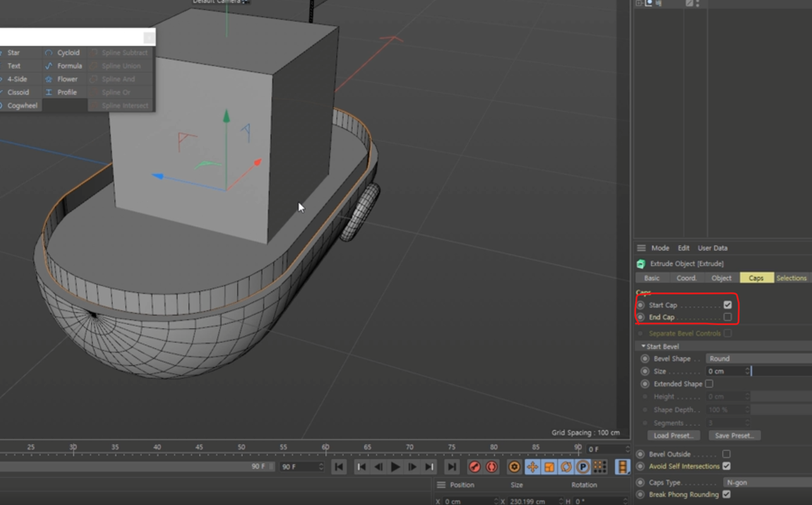The image size is (812, 505).
Task: Uncheck the Start Cap checkbox
Action: [727, 305]
